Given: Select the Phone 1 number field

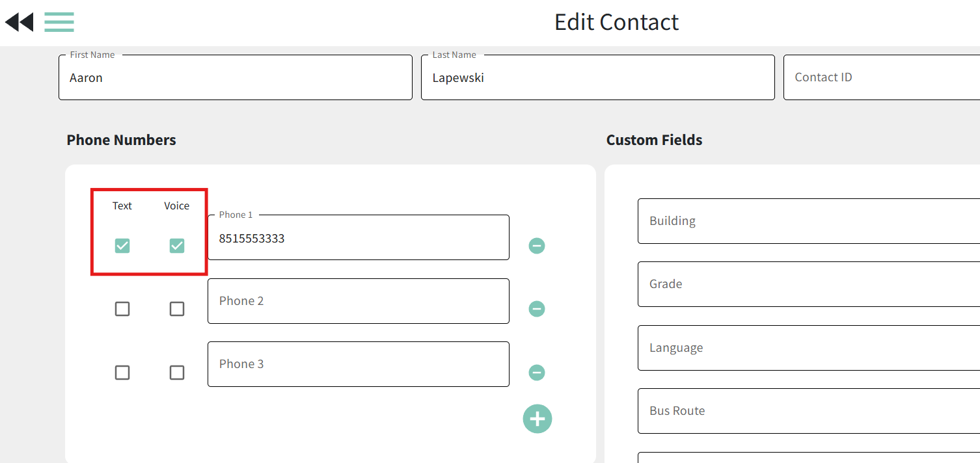Looking at the screenshot, I should pos(358,239).
